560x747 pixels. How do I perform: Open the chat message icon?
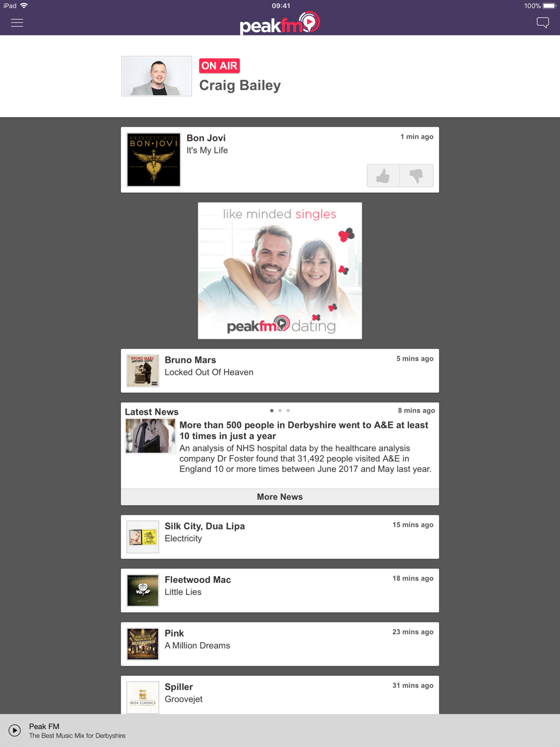[543, 23]
